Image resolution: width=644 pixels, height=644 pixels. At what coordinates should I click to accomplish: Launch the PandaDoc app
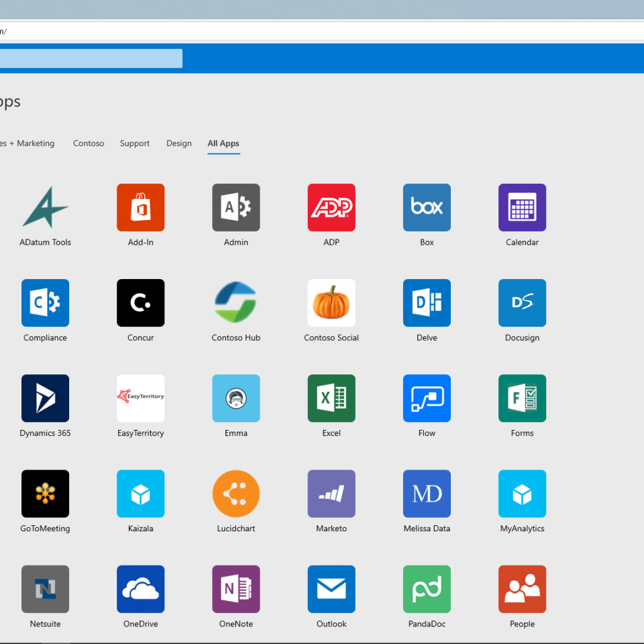tap(427, 589)
